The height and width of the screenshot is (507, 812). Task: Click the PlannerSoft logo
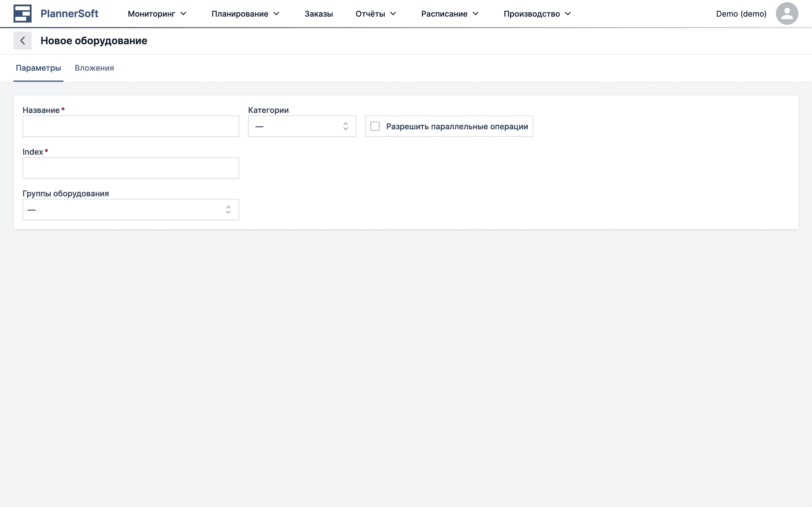[56, 14]
